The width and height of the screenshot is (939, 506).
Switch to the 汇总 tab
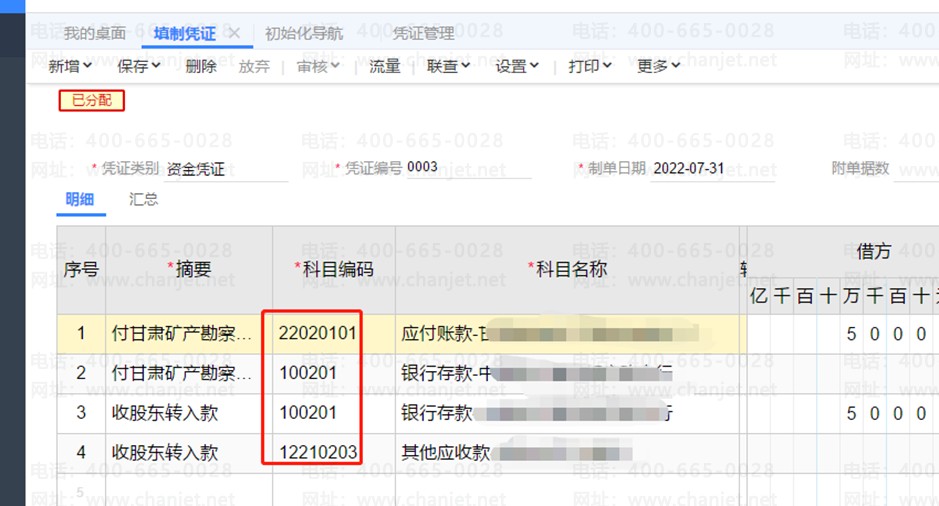(x=143, y=199)
